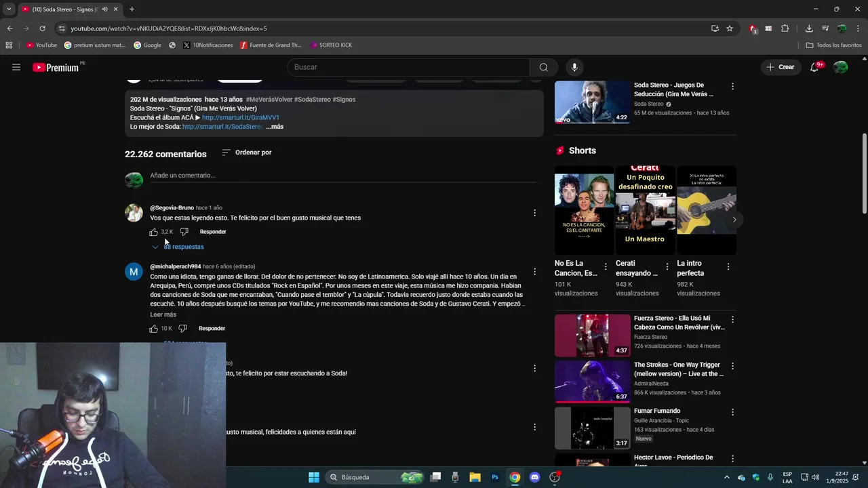Open the notifications bell
The width and height of the screenshot is (868, 488).
click(814, 67)
